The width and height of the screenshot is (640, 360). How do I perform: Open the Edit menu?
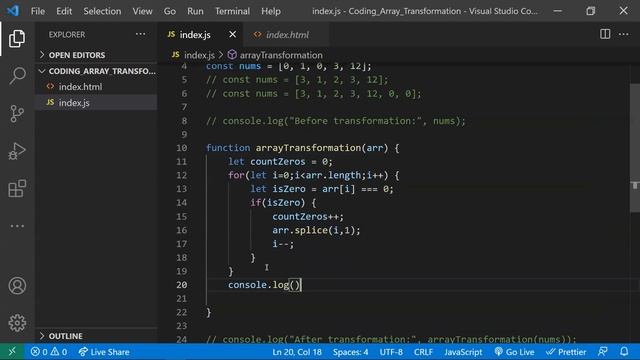(64, 11)
